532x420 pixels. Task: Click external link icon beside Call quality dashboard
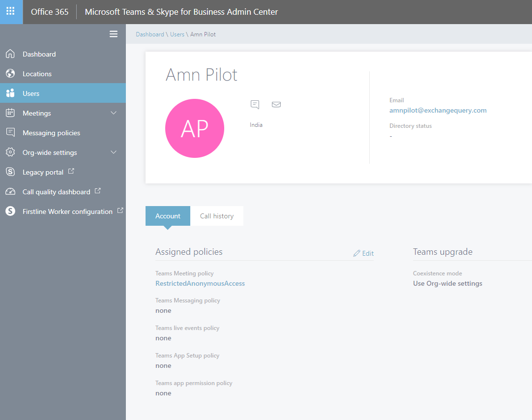[98, 191]
